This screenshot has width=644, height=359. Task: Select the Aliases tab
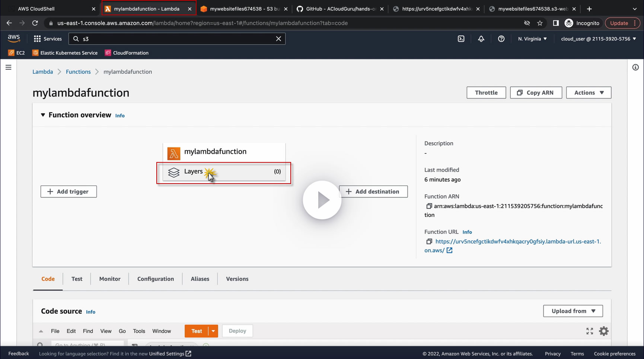(x=200, y=279)
